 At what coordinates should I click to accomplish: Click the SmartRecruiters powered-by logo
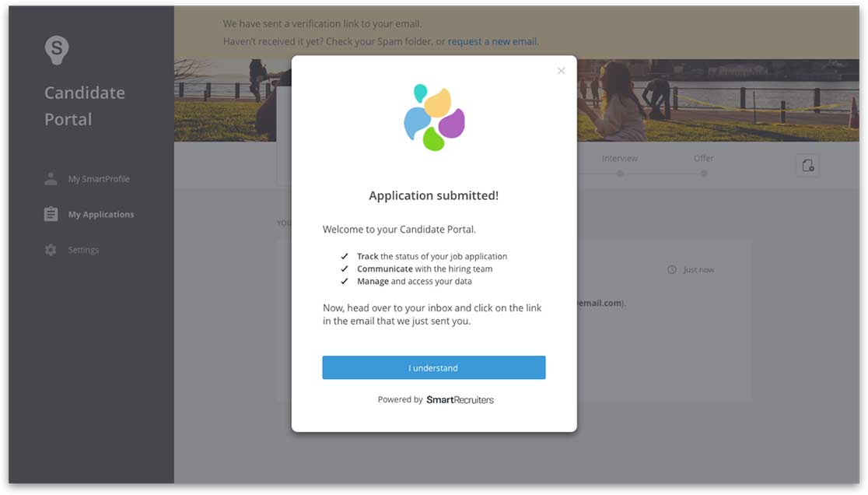pos(460,400)
